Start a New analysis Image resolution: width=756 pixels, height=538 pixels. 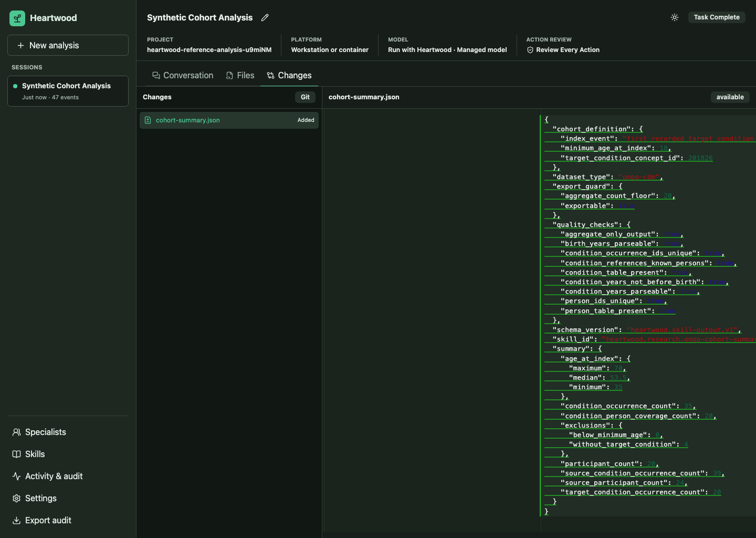(x=68, y=45)
